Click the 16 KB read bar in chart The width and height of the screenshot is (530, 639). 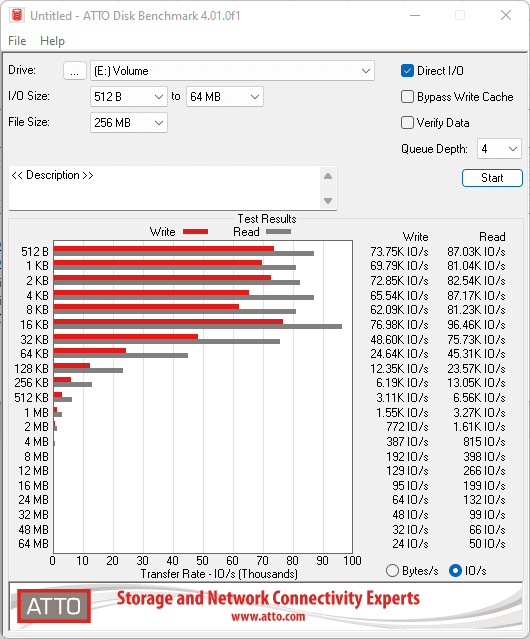198,327
